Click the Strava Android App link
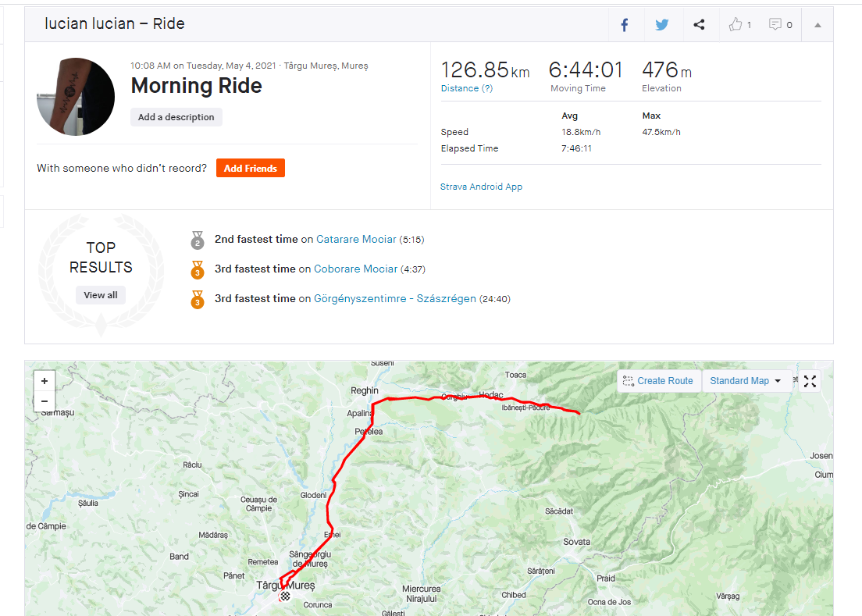 pyautogui.click(x=481, y=187)
